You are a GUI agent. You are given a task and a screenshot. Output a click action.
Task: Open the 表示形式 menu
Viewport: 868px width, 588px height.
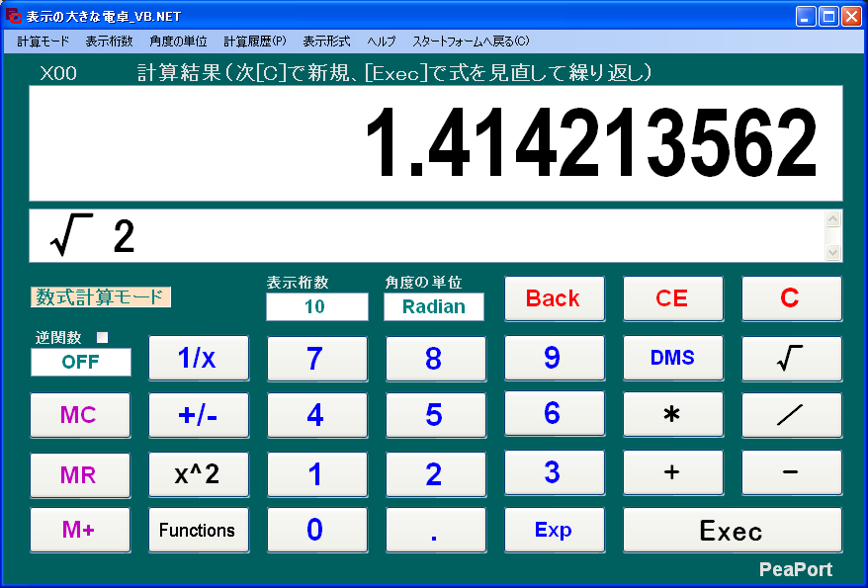(x=326, y=42)
